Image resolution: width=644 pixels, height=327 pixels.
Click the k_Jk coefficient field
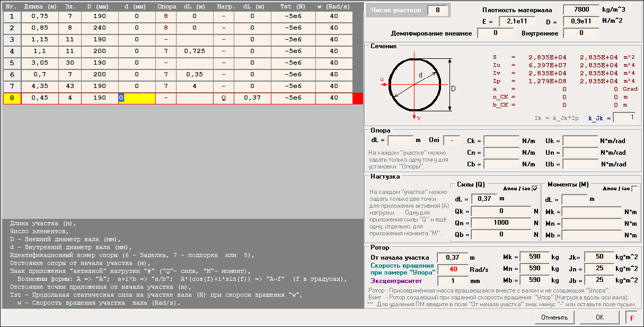(x=624, y=118)
